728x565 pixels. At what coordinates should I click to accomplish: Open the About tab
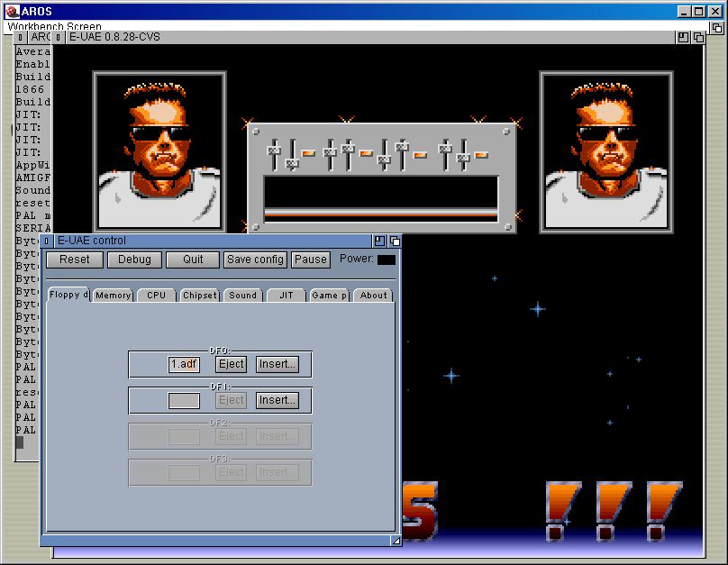pyautogui.click(x=373, y=296)
